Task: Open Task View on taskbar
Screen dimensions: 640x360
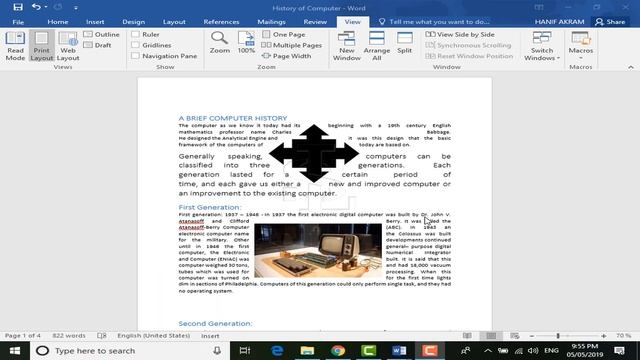Action: click(244, 351)
